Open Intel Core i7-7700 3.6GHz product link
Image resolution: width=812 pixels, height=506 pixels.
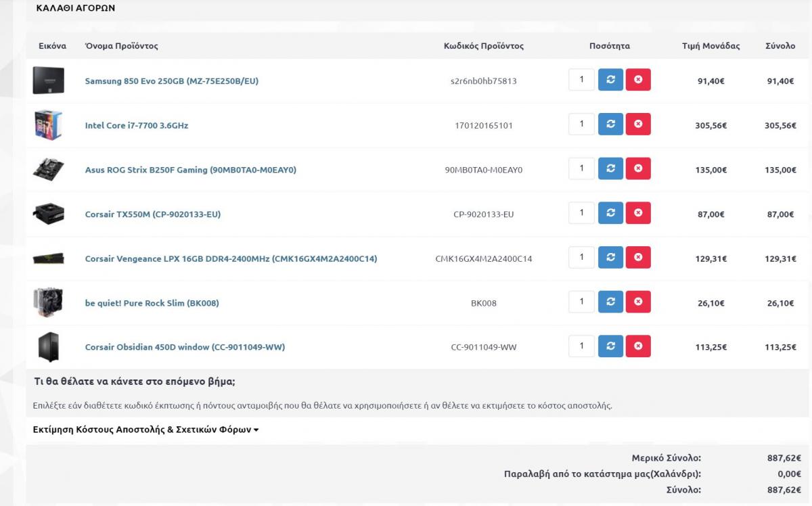click(x=137, y=126)
